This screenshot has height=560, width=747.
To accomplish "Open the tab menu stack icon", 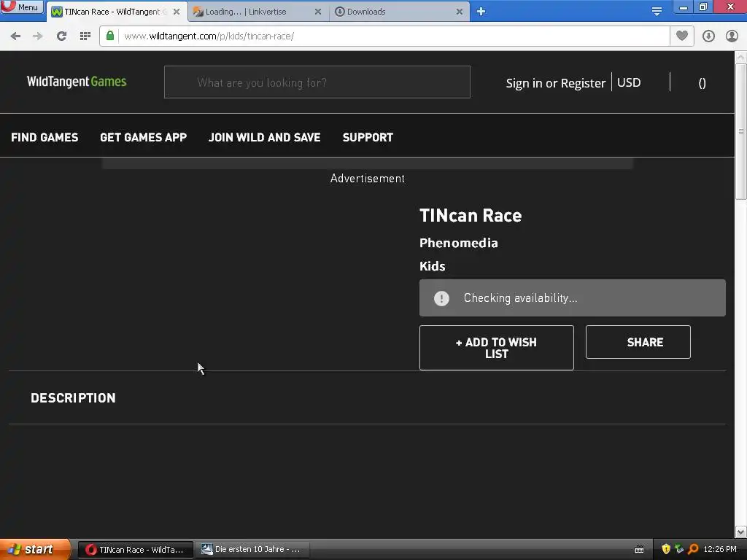I will [x=657, y=12].
